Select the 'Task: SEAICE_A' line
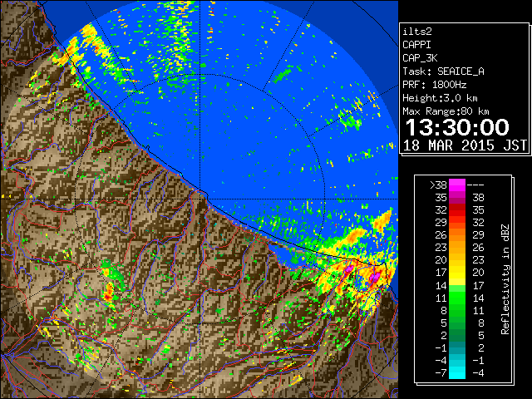Image resolution: width=532 pixels, height=399 pixels. point(443,71)
